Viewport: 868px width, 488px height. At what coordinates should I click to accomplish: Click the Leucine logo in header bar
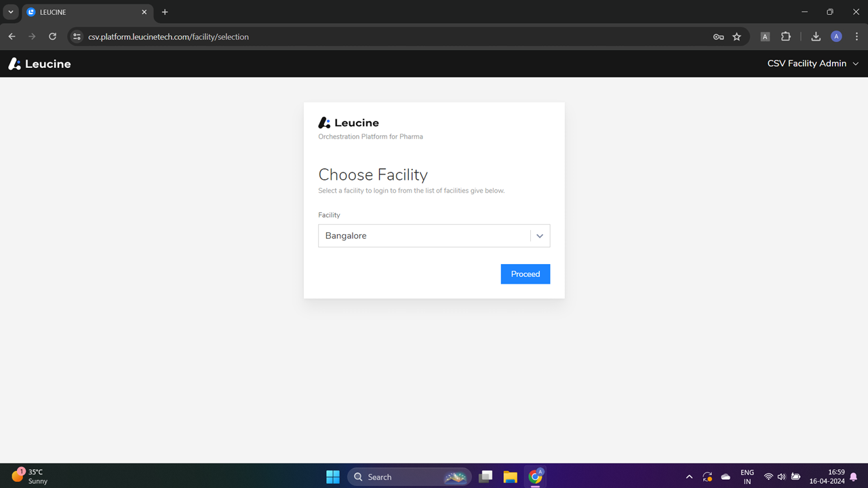tap(39, 64)
